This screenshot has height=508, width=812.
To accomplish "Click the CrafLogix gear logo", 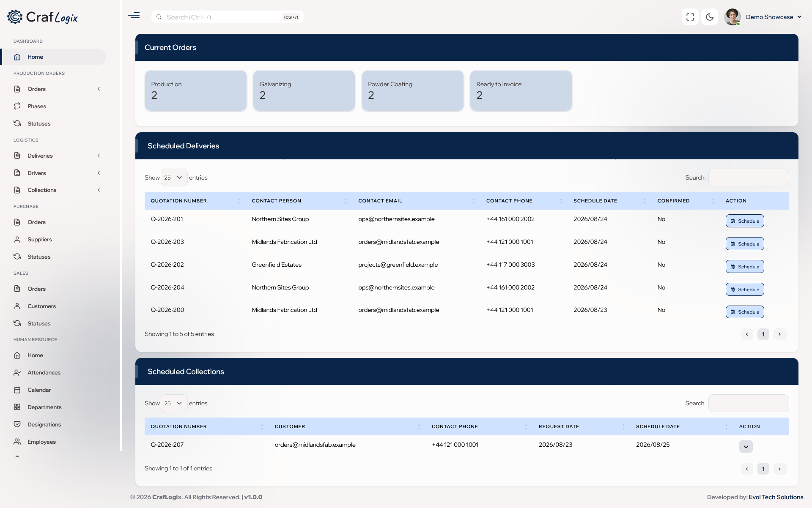I will [x=15, y=17].
